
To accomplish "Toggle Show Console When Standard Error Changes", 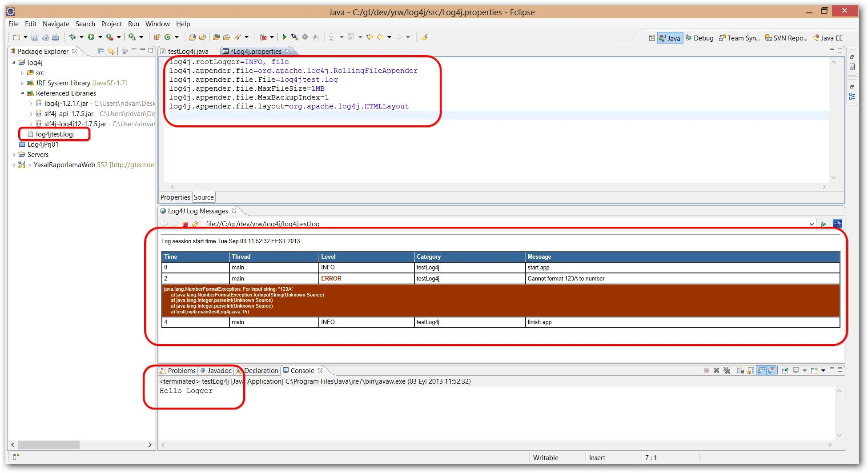I will click(772, 370).
